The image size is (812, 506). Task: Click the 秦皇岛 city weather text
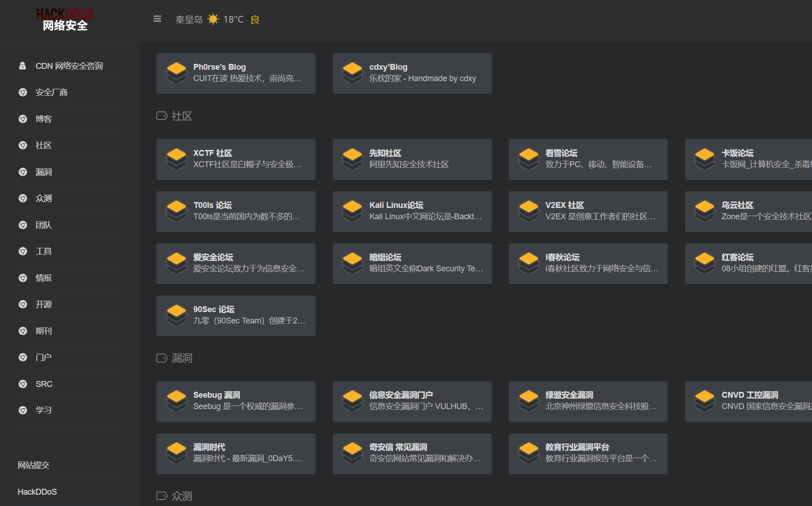[x=189, y=19]
